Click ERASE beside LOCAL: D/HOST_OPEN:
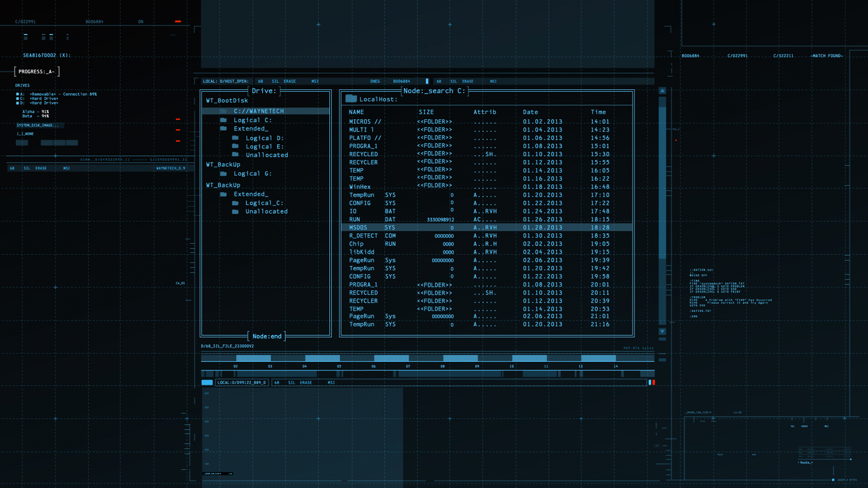This screenshot has width=868, height=488. tap(290, 81)
